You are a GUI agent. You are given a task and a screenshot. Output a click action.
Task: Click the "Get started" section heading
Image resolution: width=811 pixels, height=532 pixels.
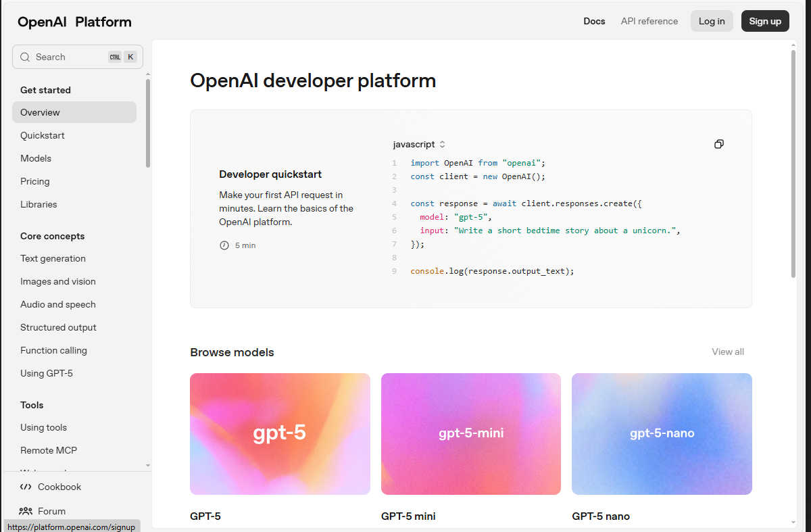45,90
